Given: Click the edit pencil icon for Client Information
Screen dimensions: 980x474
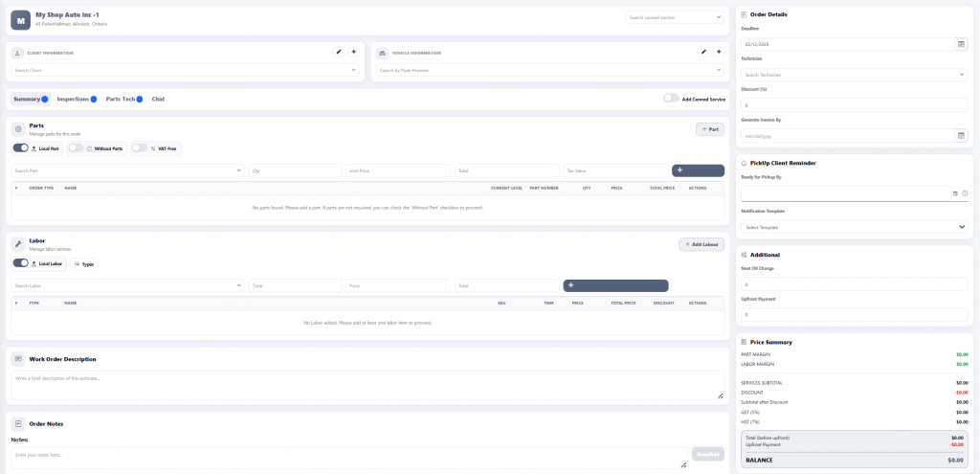Looking at the screenshot, I should point(338,52).
